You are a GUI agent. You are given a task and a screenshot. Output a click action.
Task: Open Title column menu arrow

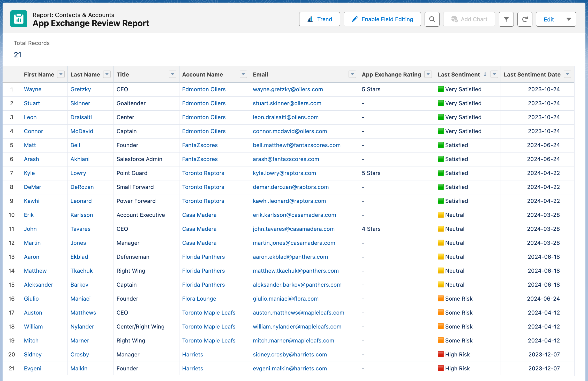(x=172, y=74)
